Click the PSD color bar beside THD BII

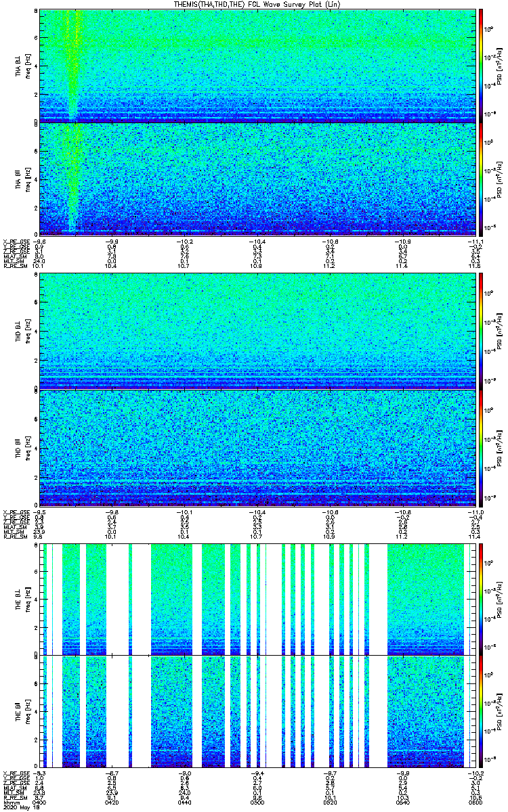(481, 447)
